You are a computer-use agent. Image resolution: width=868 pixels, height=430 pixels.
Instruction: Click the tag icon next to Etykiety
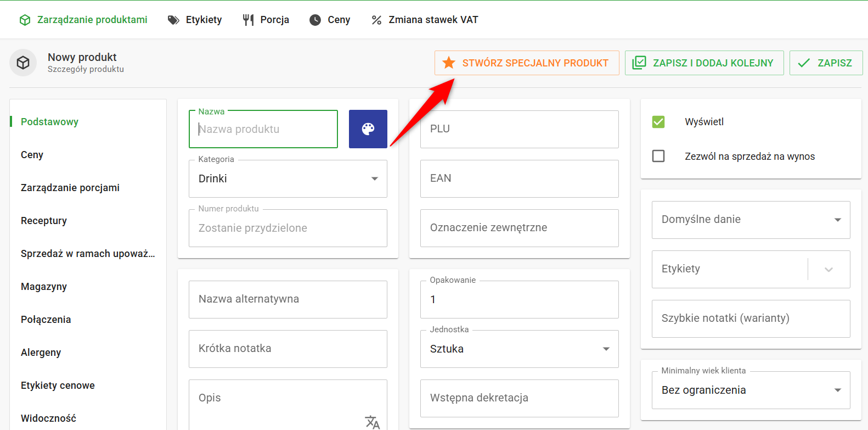[173, 20]
